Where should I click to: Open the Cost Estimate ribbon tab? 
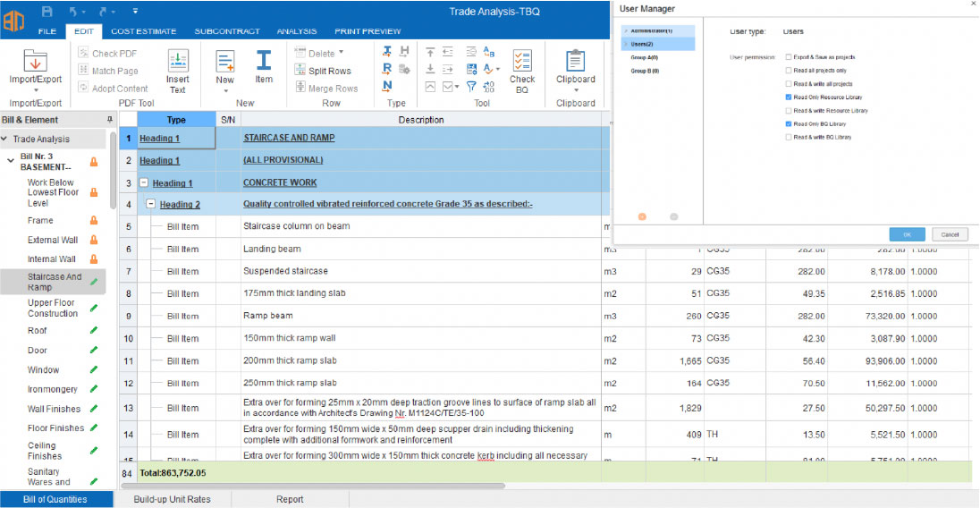(x=143, y=31)
